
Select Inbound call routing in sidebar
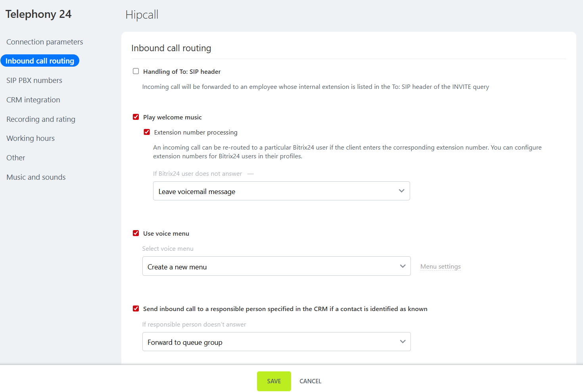point(40,61)
